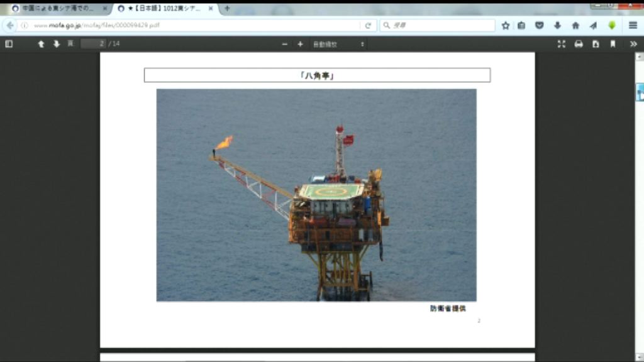Print the PDF document
644x362 pixels.
[x=578, y=44]
